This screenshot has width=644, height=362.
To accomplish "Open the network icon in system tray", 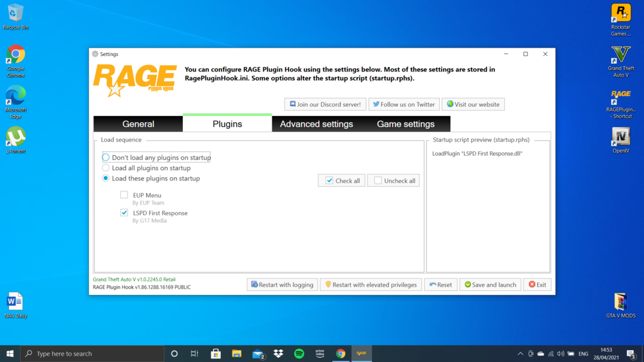I will (551, 354).
